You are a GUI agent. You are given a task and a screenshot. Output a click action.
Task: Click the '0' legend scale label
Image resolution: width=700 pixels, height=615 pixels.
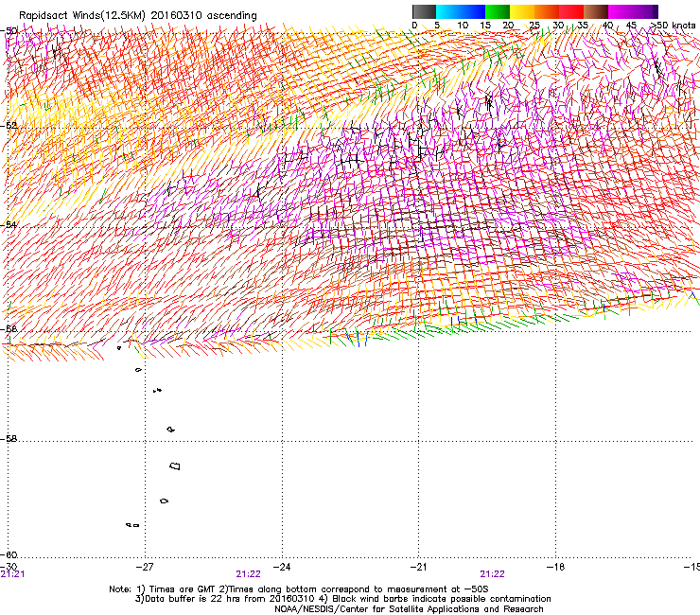(414, 25)
